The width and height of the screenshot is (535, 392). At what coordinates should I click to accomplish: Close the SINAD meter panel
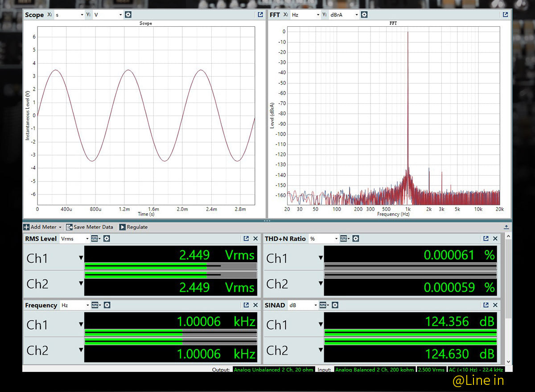pos(495,305)
